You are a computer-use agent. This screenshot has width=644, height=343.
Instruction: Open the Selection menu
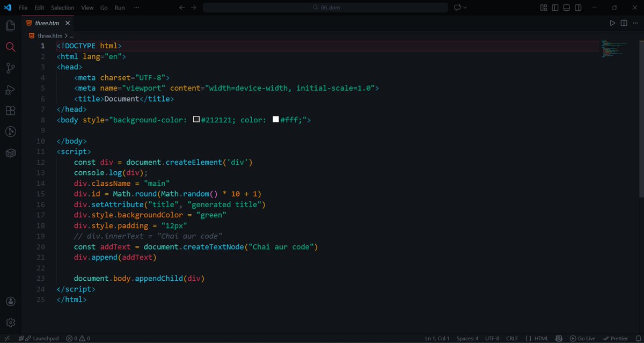[63, 8]
